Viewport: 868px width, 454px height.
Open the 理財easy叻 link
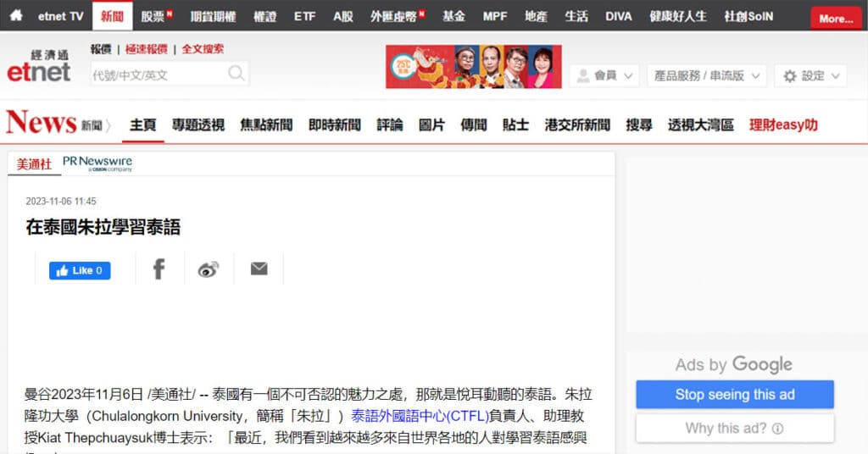click(783, 125)
